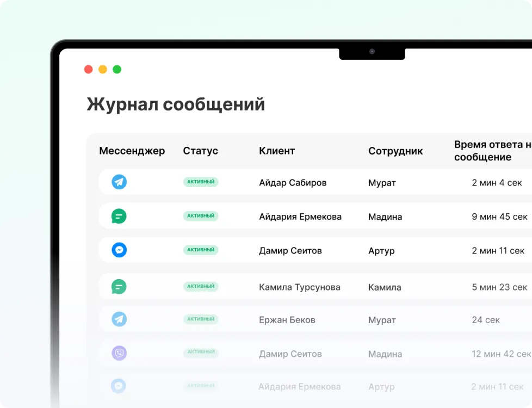The height and width of the screenshot is (408, 532).
Task: Click response time 5 мин 23 сек
Action: click(499, 287)
